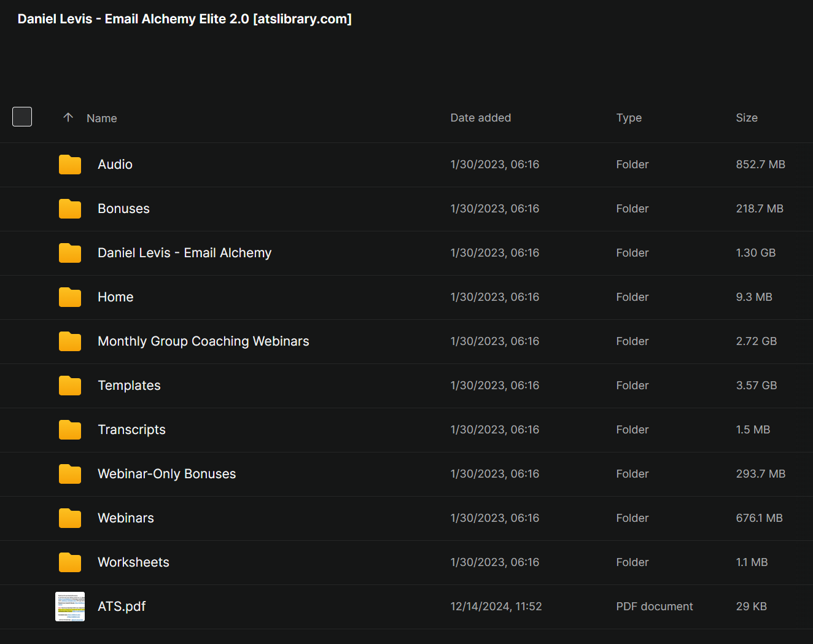Click the Worksheets folder icon
The image size is (813, 644).
tap(70, 562)
